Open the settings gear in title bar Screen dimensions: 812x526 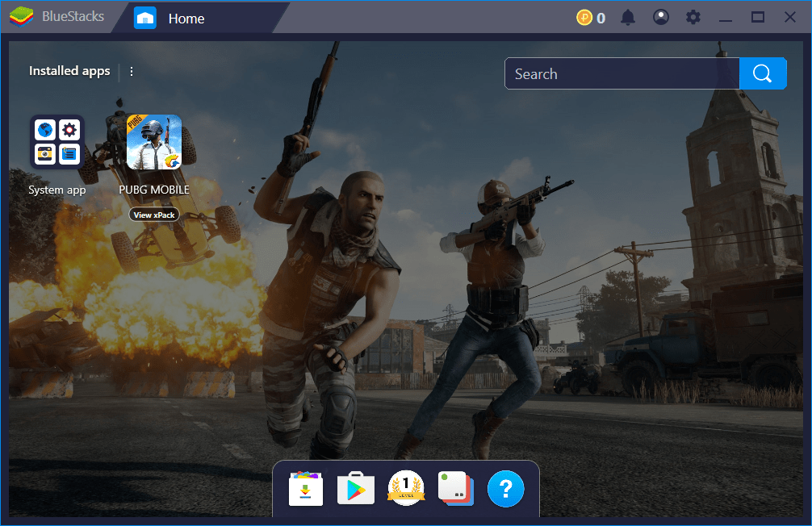click(x=693, y=18)
